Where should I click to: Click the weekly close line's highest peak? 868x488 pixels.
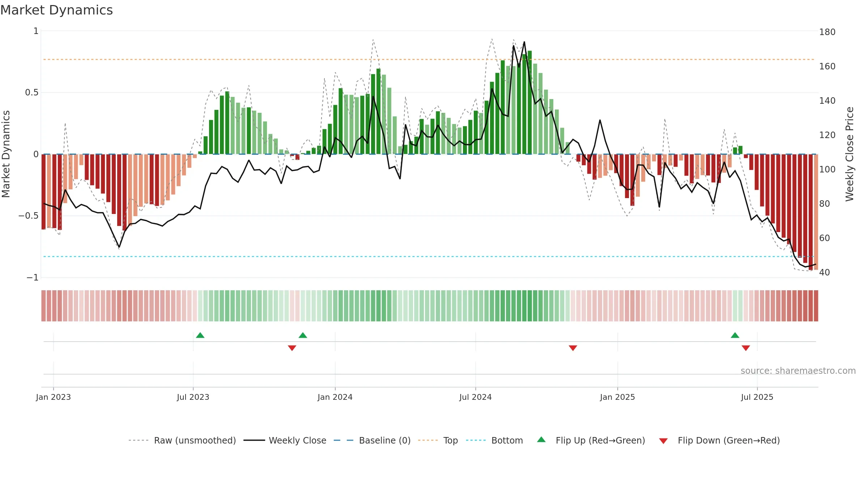pos(524,42)
